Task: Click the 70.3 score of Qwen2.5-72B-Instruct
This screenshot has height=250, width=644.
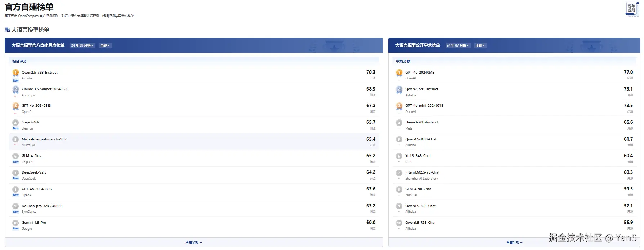Action: click(x=371, y=73)
